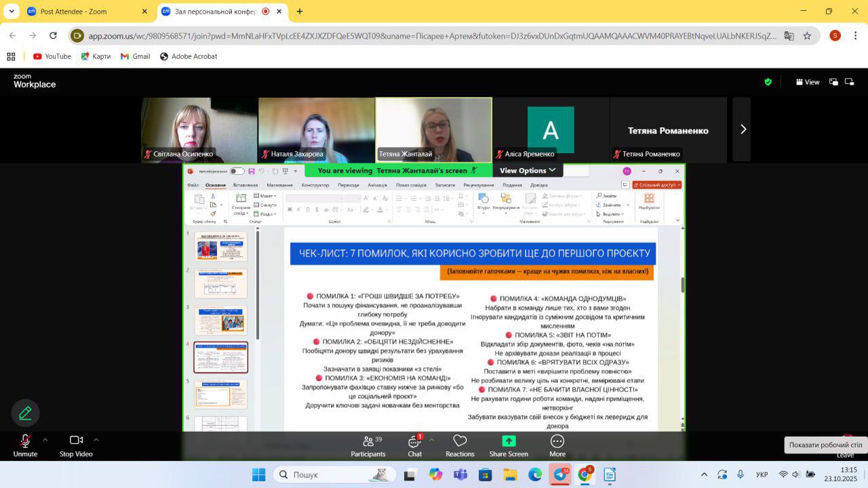Image resolution: width=868 pixels, height=488 pixels.
Task: Expand video options arrow next to Stop Video
Action: click(x=96, y=439)
